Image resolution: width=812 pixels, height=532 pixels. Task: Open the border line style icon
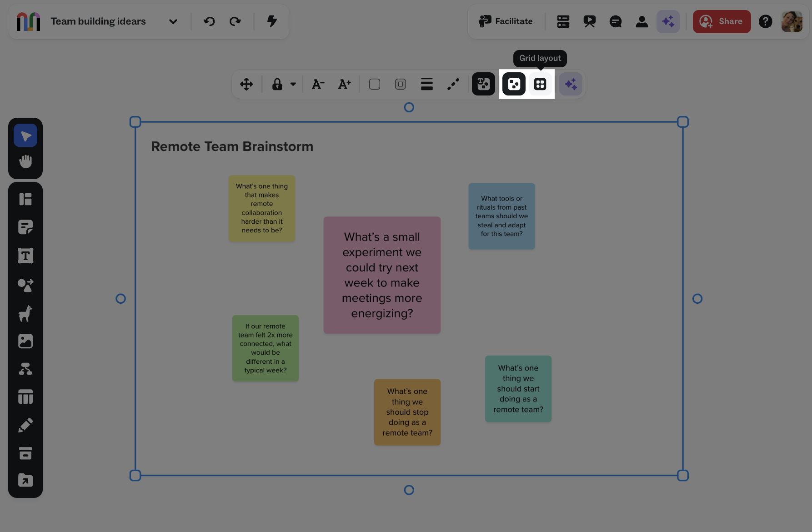click(x=453, y=84)
